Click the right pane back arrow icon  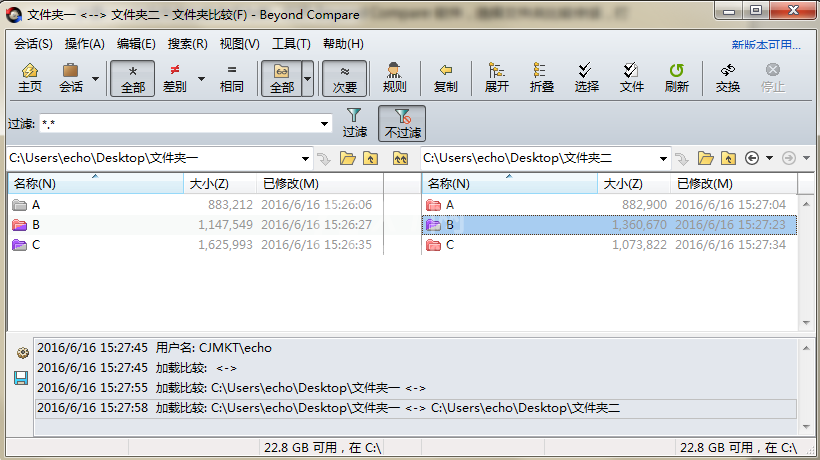tap(752, 158)
